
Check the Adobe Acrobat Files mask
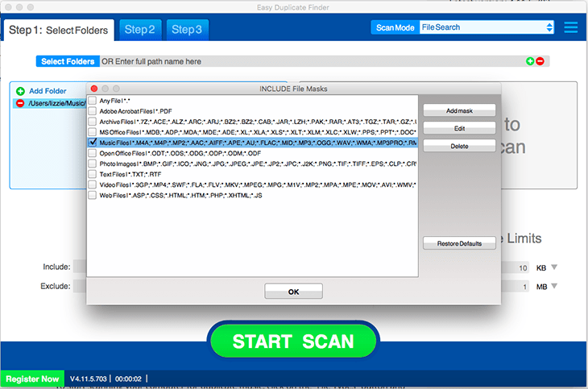pos(93,111)
